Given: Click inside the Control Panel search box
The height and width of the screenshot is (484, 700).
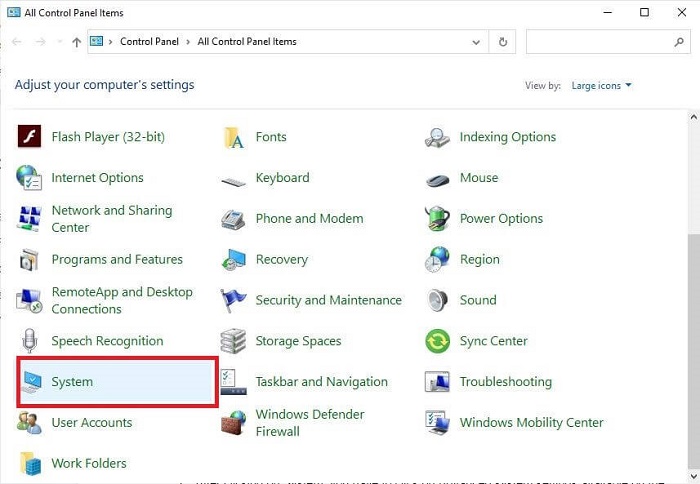Looking at the screenshot, I should [598, 42].
